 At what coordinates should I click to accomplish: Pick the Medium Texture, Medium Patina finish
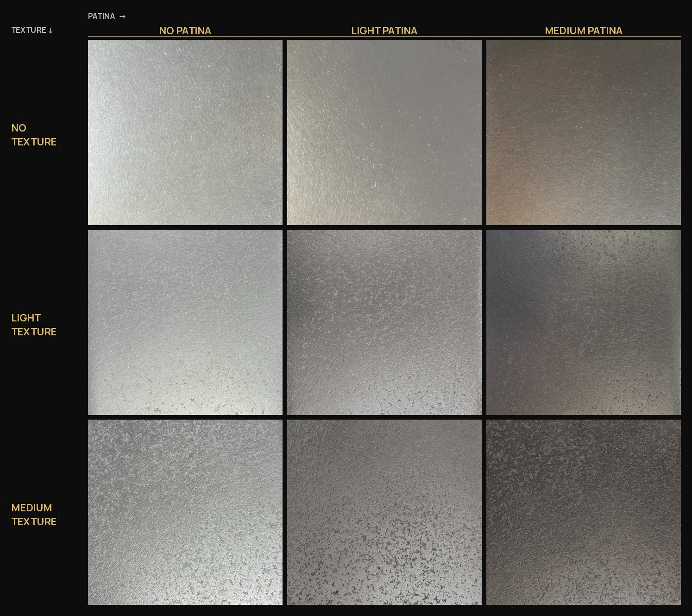584,512
